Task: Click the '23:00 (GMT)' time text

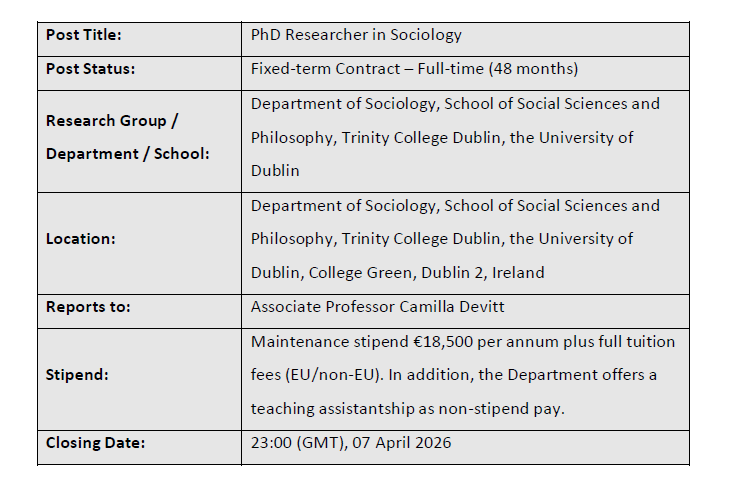Action: (294, 443)
